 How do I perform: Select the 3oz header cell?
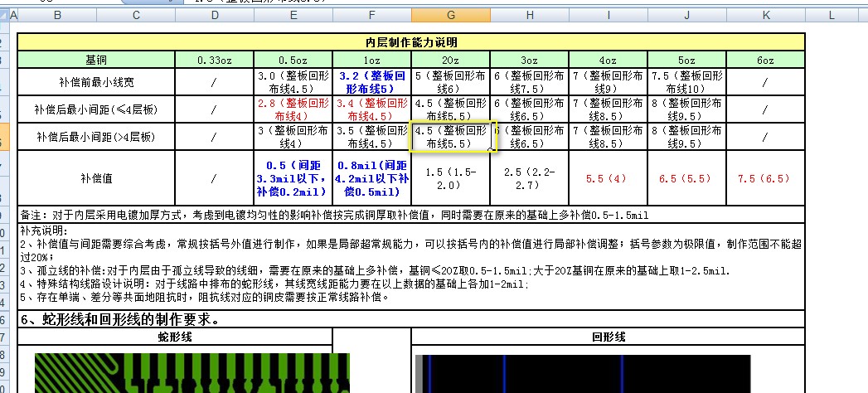click(x=530, y=60)
